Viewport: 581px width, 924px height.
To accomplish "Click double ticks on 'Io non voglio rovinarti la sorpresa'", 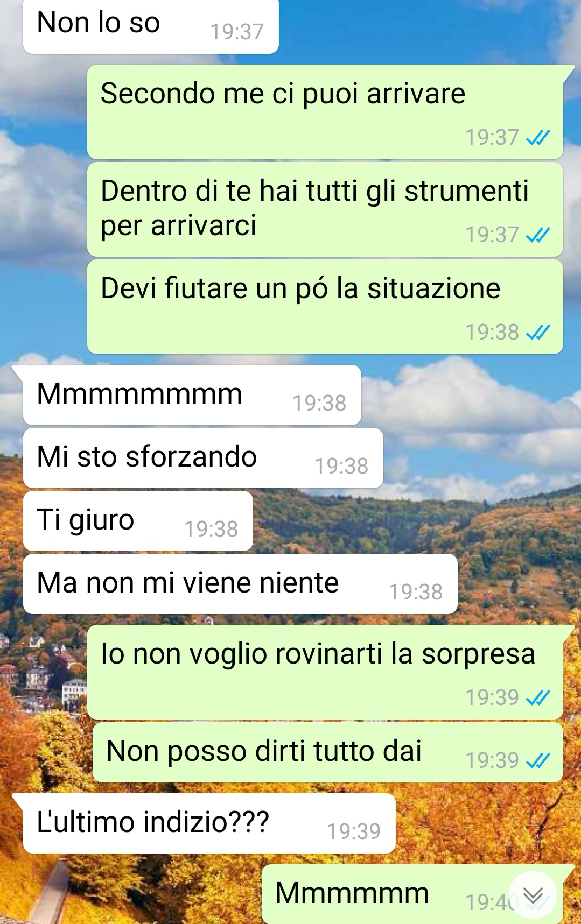I will pyautogui.click(x=537, y=698).
